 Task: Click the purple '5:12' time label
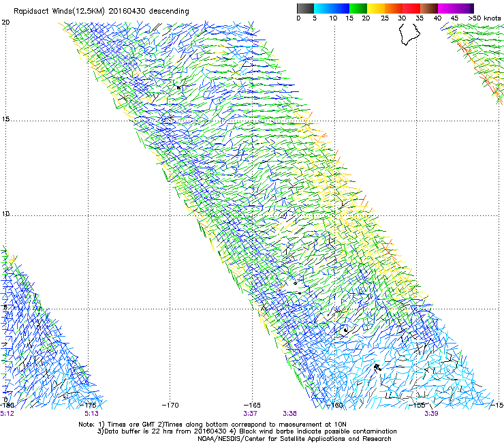7,414
